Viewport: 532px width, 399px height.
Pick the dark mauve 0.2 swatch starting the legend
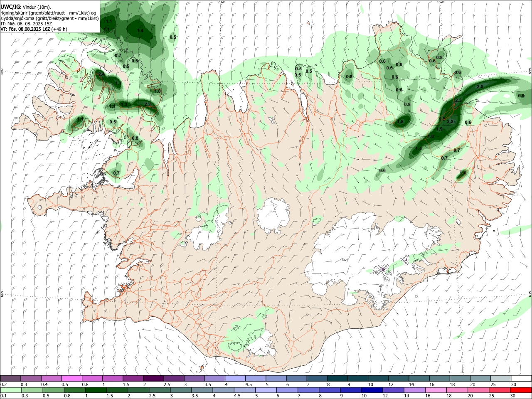[x=10, y=378]
